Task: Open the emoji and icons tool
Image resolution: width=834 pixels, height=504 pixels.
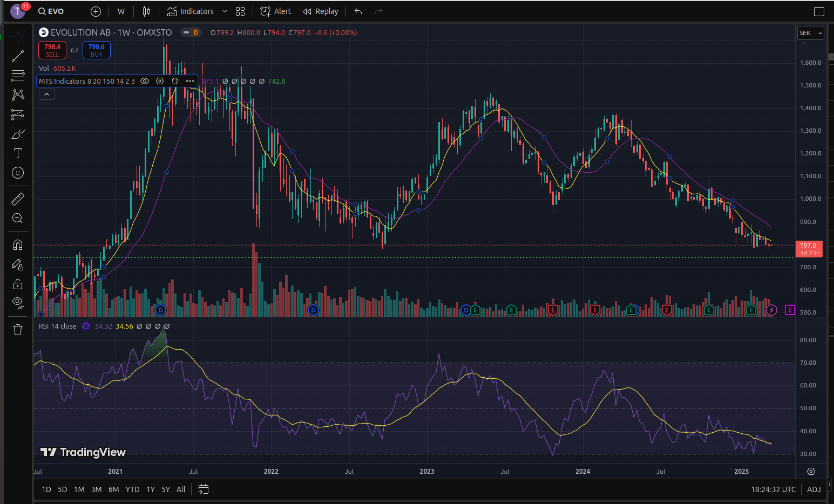Action: (x=18, y=173)
